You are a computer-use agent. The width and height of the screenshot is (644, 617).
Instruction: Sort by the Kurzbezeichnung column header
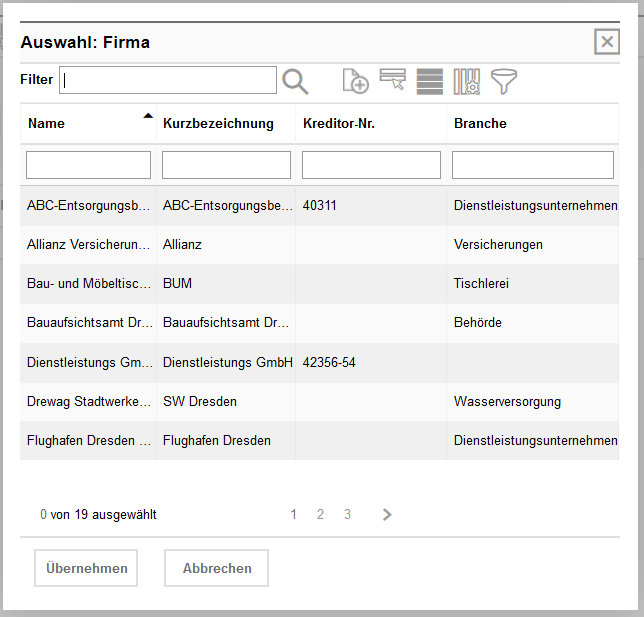tap(218, 123)
